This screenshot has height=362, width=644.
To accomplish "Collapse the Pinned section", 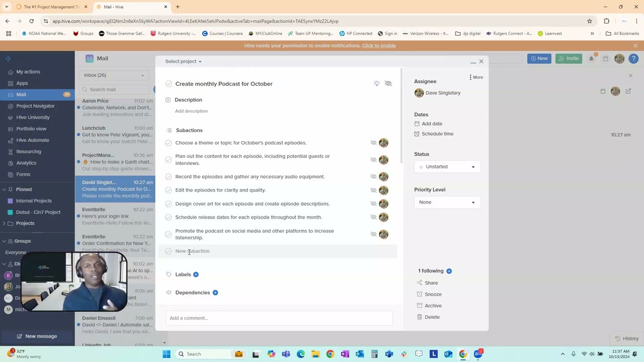I will pos(4,190).
